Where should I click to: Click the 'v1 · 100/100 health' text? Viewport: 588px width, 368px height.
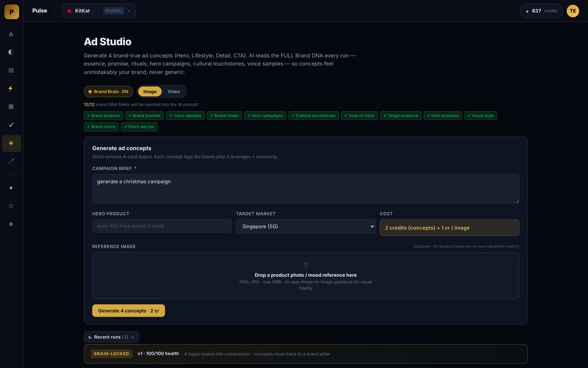tap(158, 354)
